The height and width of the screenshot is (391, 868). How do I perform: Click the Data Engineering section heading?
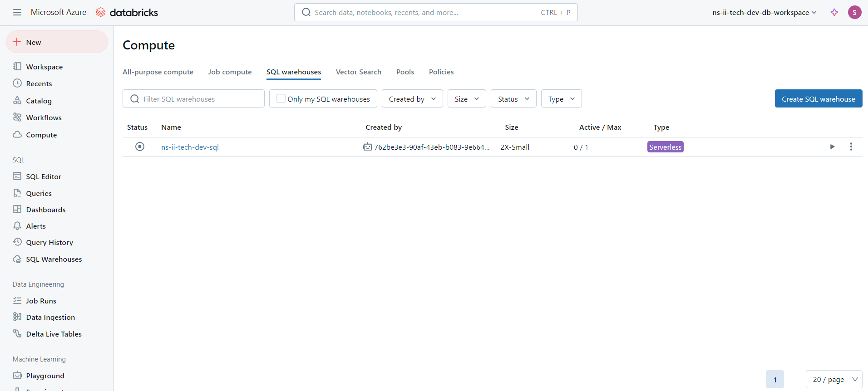(38, 284)
